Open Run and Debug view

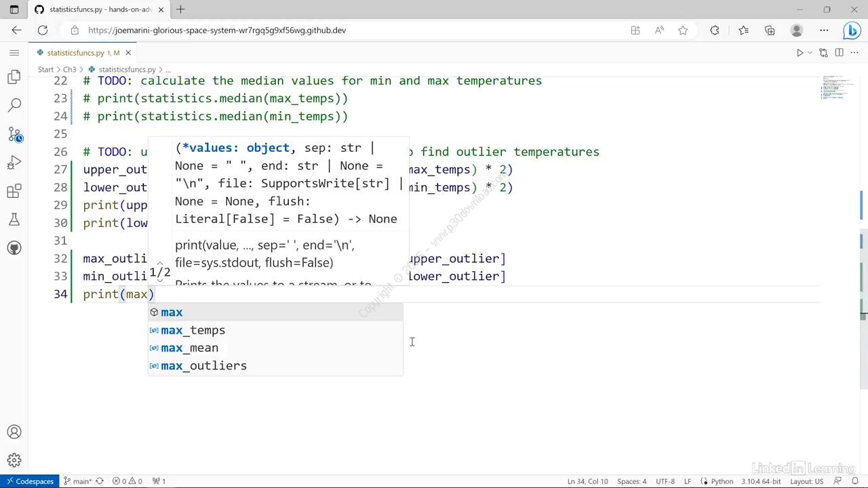[x=14, y=163]
